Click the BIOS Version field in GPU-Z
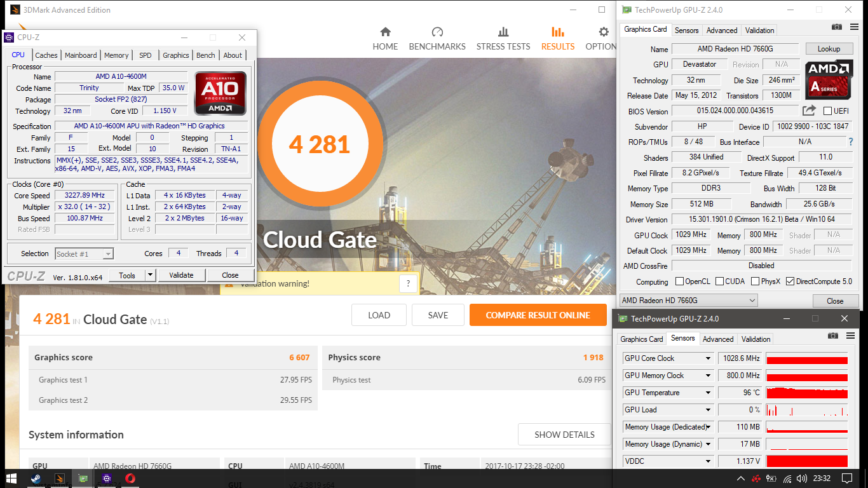This screenshot has height=488, width=868. coord(735,111)
